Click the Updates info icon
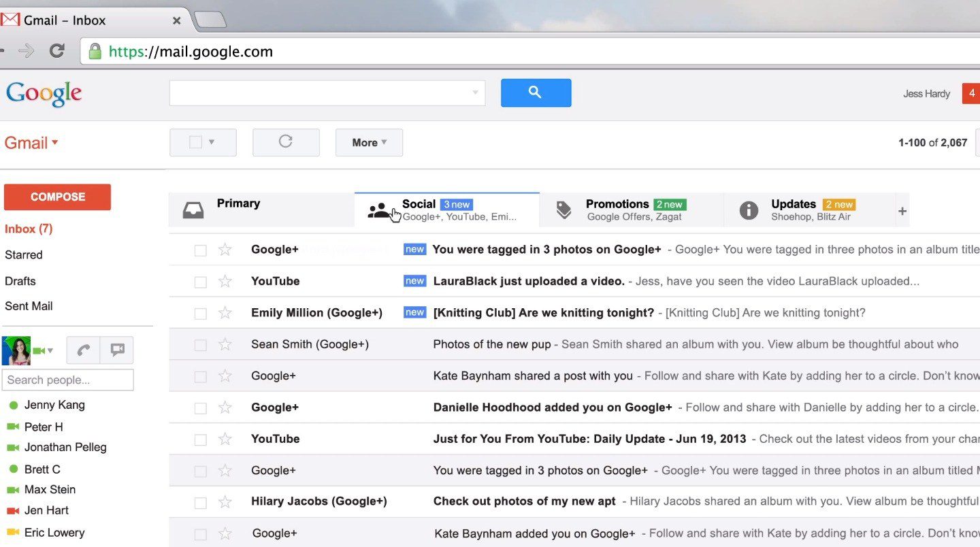The width and height of the screenshot is (980, 547). pyautogui.click(x=747, y=210)
